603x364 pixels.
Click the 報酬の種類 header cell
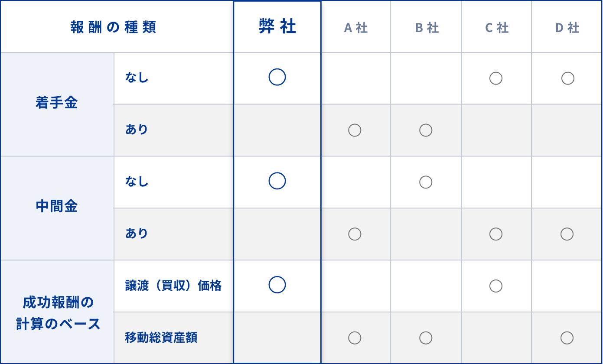113,27
